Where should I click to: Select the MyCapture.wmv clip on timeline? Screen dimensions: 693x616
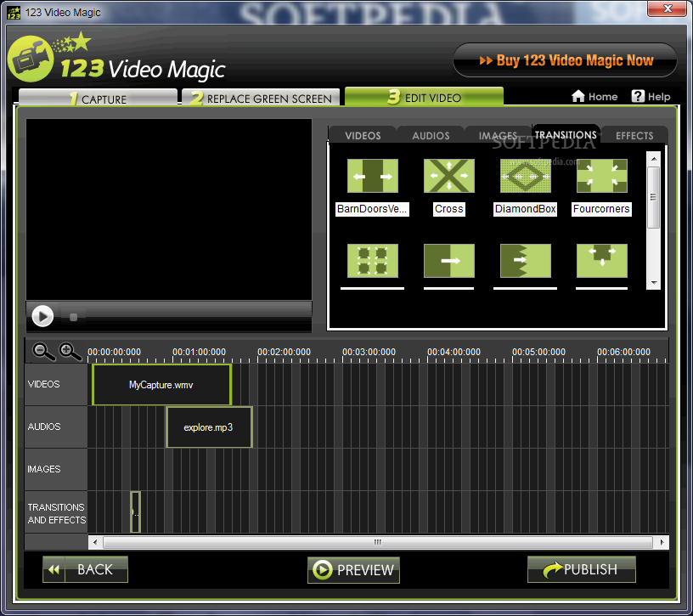click(161, 385)
